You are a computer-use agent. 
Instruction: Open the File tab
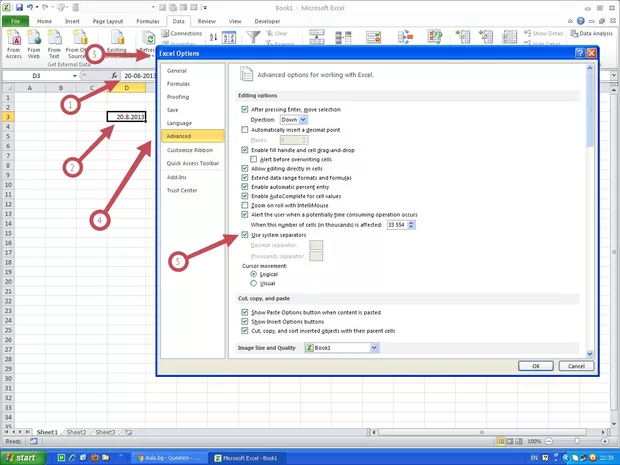click(15, 21)
